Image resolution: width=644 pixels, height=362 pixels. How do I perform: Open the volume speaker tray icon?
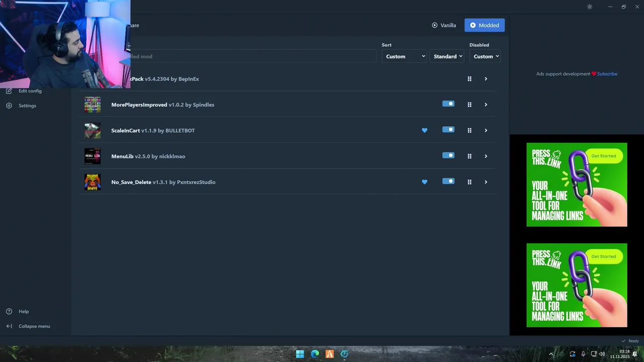pos(602,354)
